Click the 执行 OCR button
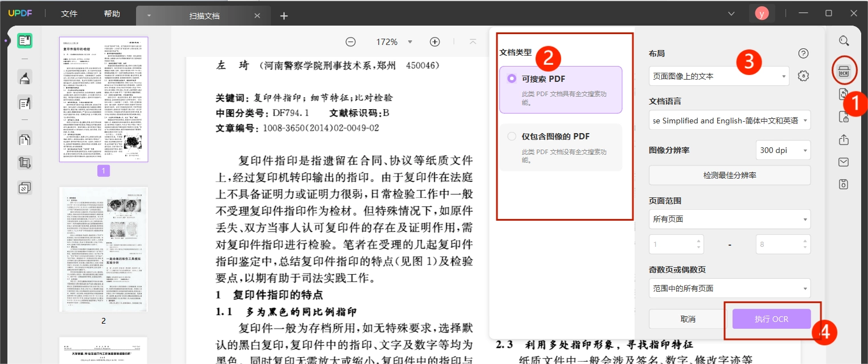This screenshot has width=868, height=364. tap(772, 319)
